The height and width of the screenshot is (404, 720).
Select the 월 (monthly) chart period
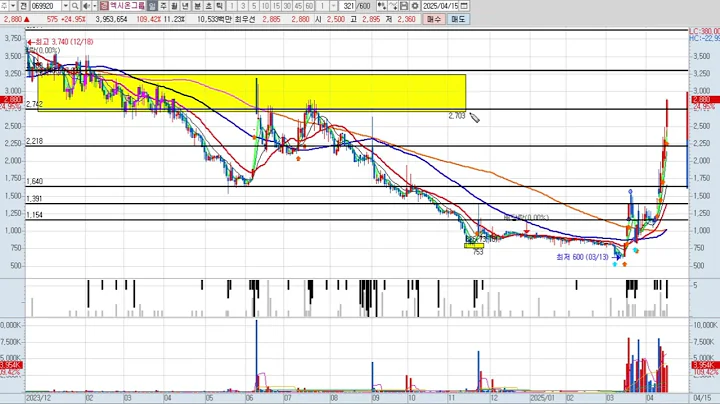[x=174, y=6]
